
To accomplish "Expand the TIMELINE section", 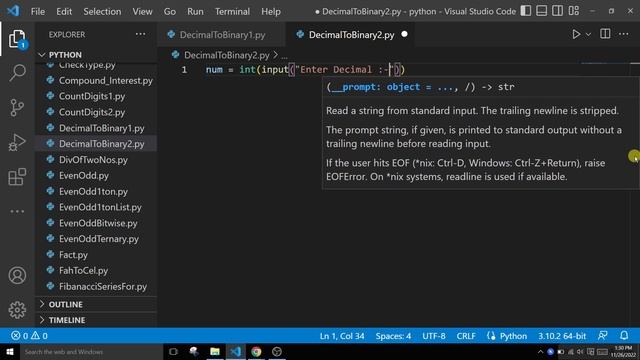I will click(x=67, y=320).
